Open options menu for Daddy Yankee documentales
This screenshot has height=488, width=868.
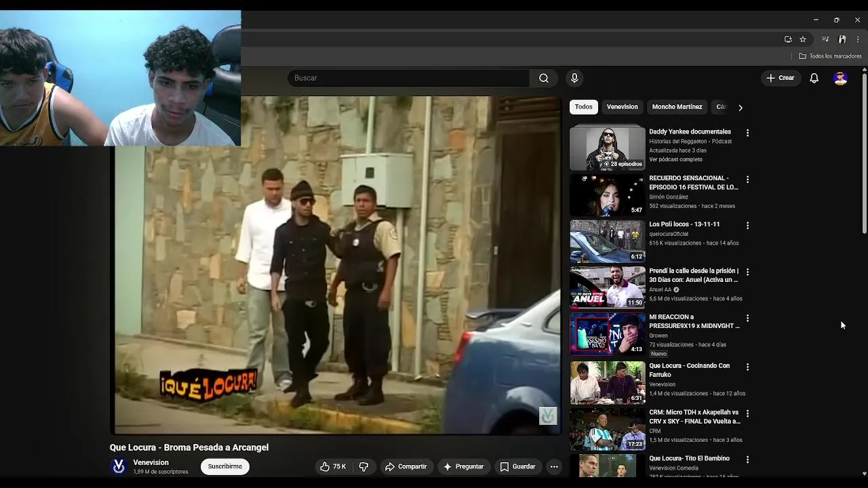click(x=747, y=133)
